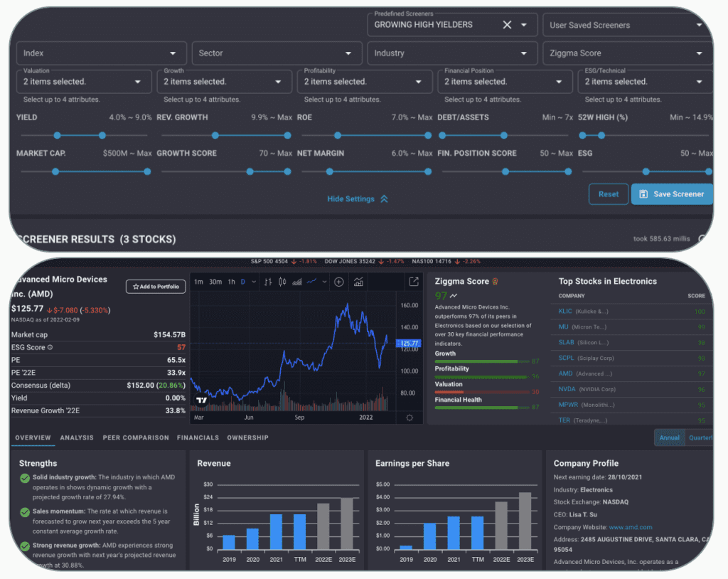The height and width of the screenshot is (579, 728).
Task: Open the www.amd.com company website link
Action: 631,527
